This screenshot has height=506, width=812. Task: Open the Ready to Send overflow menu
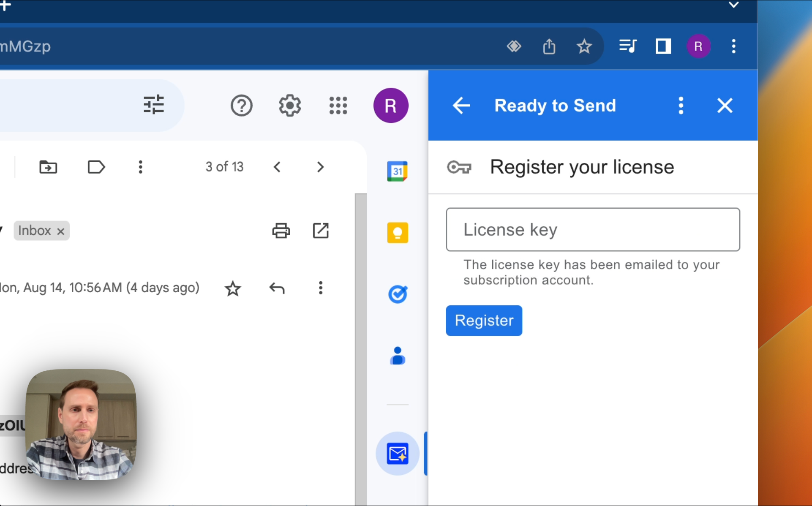681,106
